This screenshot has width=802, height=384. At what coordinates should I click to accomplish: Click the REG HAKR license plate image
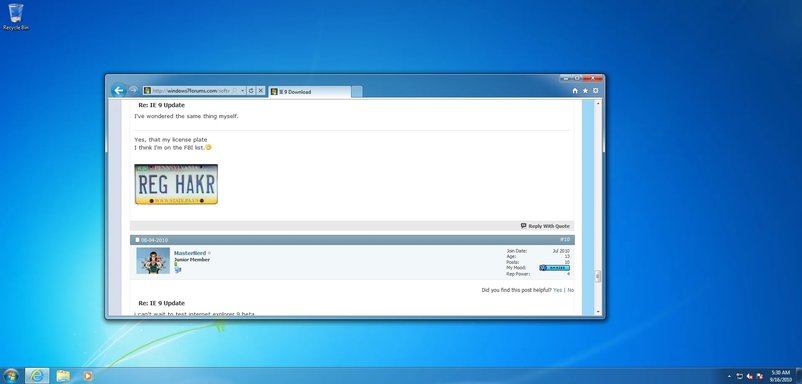tap(176, 184)
